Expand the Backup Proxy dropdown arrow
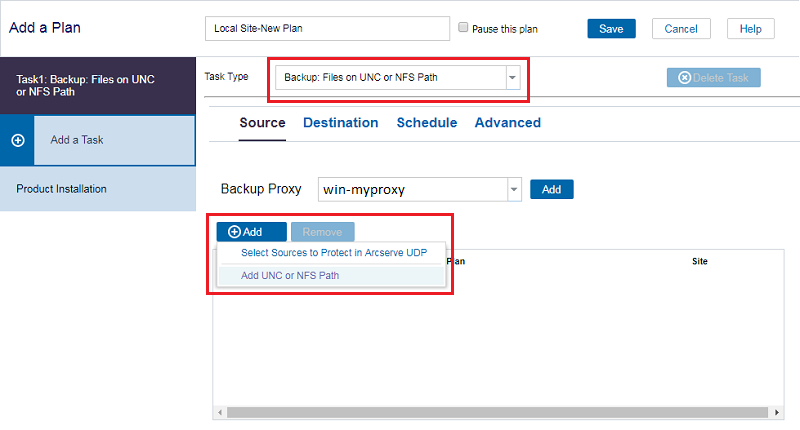 point(514,189)
